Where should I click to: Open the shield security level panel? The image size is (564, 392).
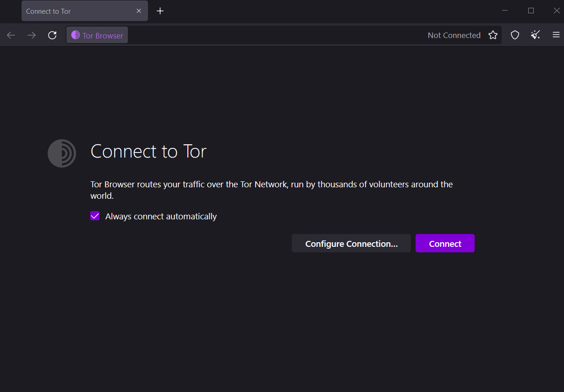pos(515,35)
